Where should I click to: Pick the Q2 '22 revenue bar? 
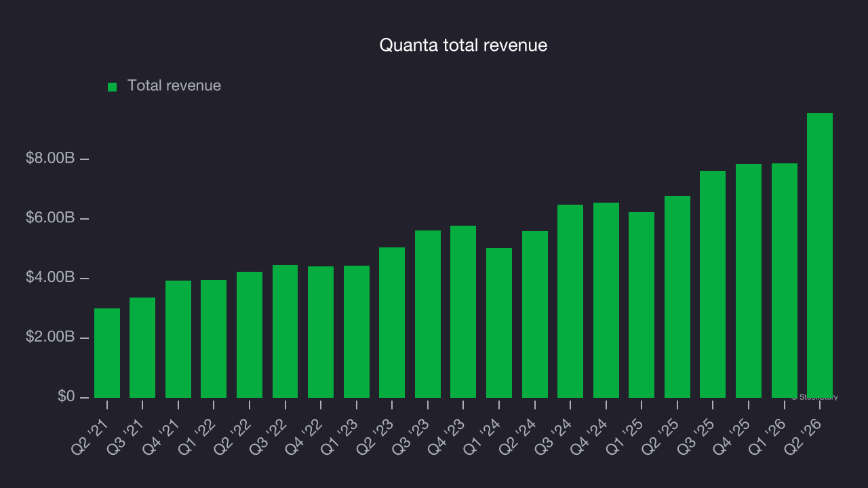tap(250, 335)
